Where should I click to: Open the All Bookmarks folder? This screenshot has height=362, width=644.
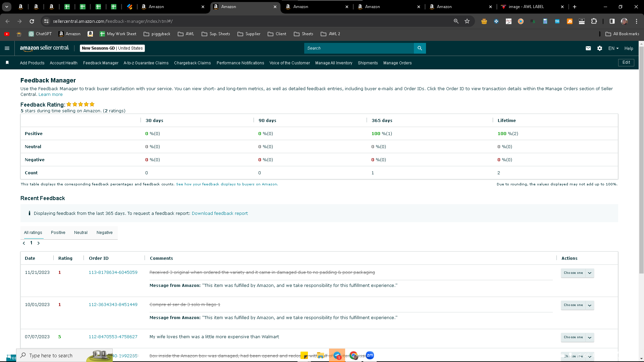(x=623, y=34)
